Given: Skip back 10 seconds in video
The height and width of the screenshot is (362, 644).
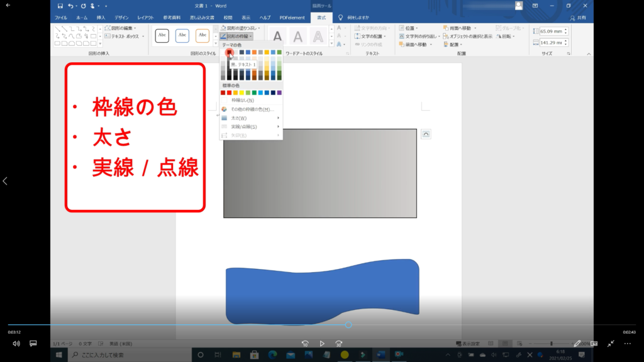Looking at the screenshot, I should click(305, 344).
